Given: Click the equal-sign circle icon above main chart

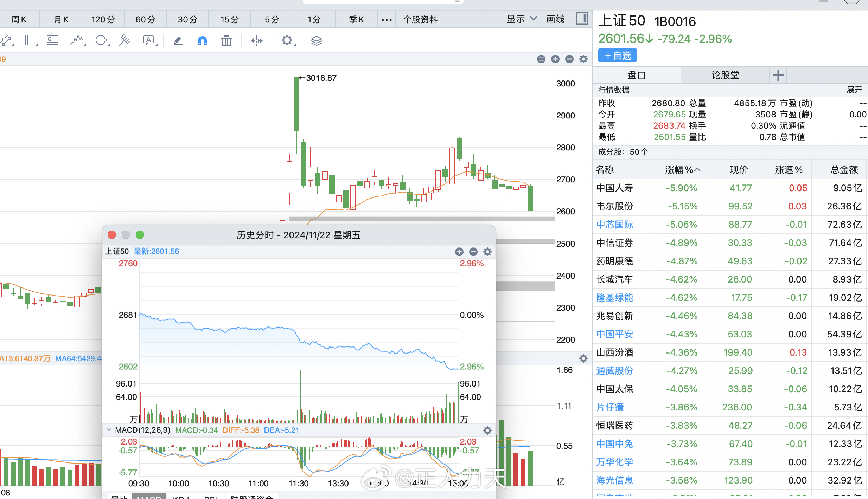Looking at the screenshot, I should (x=541, y=59).
